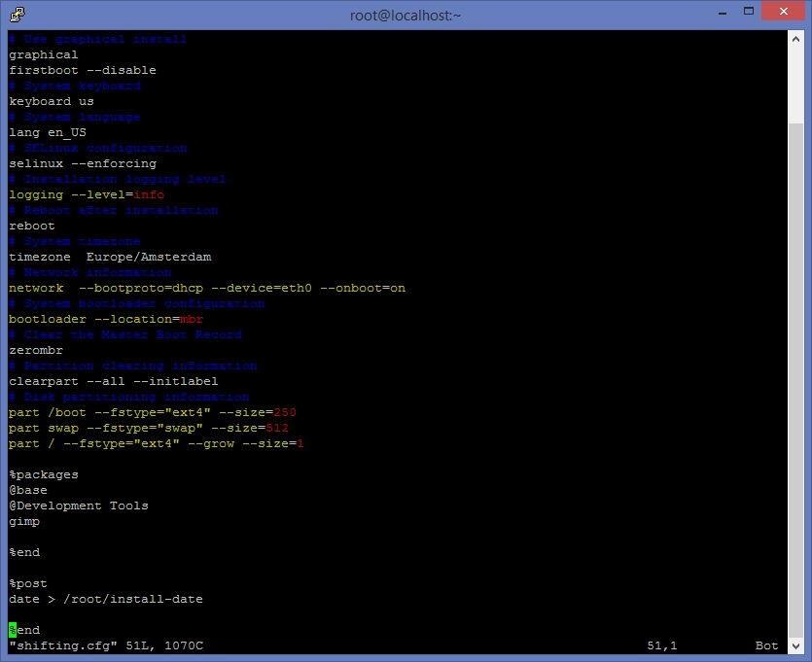Click the vertical scrollbar thumb
The height and width of the screenshot is (662, 812).
pos(795,380)
